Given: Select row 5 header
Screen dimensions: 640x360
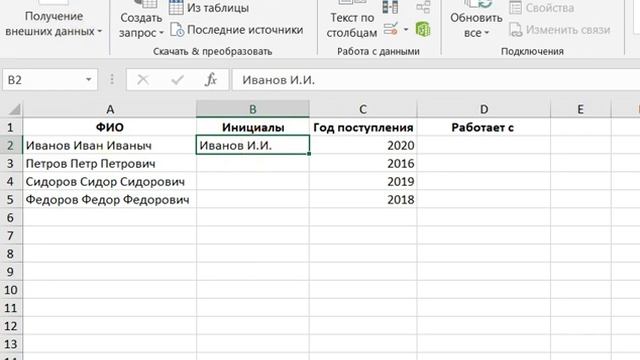Looking at the screenshot, I should tap(11, 199).
